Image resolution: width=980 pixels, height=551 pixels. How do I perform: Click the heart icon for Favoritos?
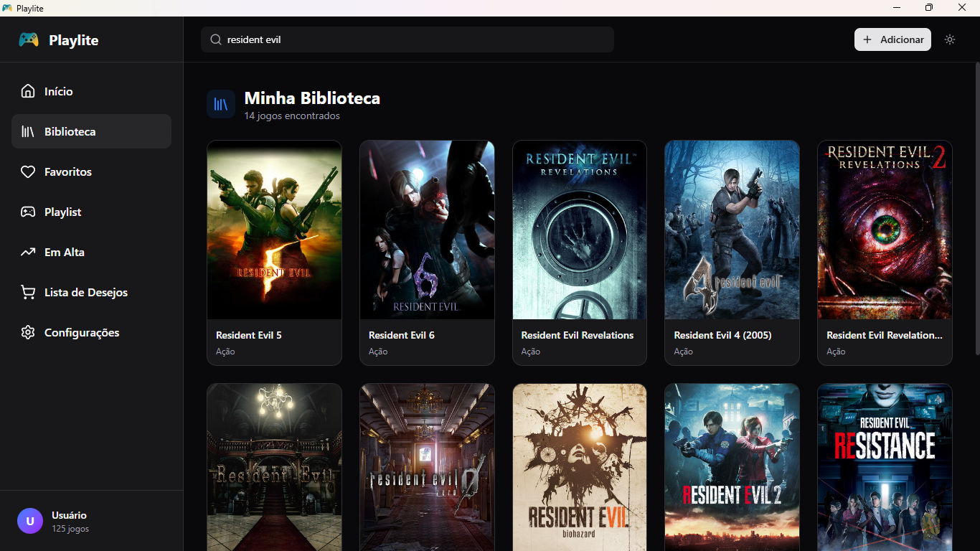point(28,171)
